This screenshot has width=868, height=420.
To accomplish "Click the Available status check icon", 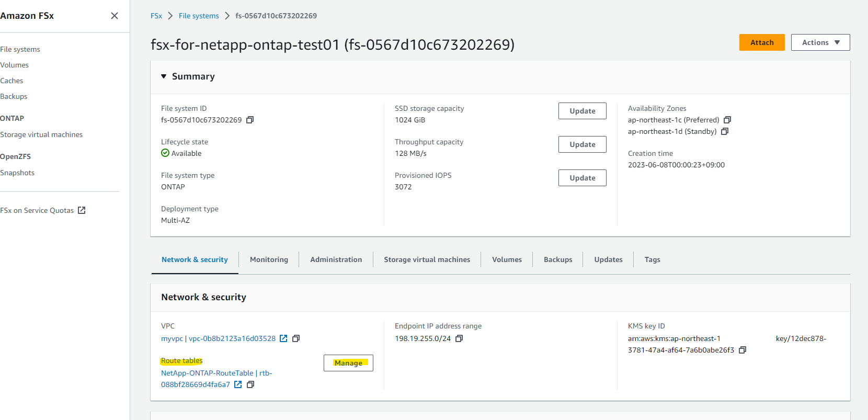I will 165,153.
